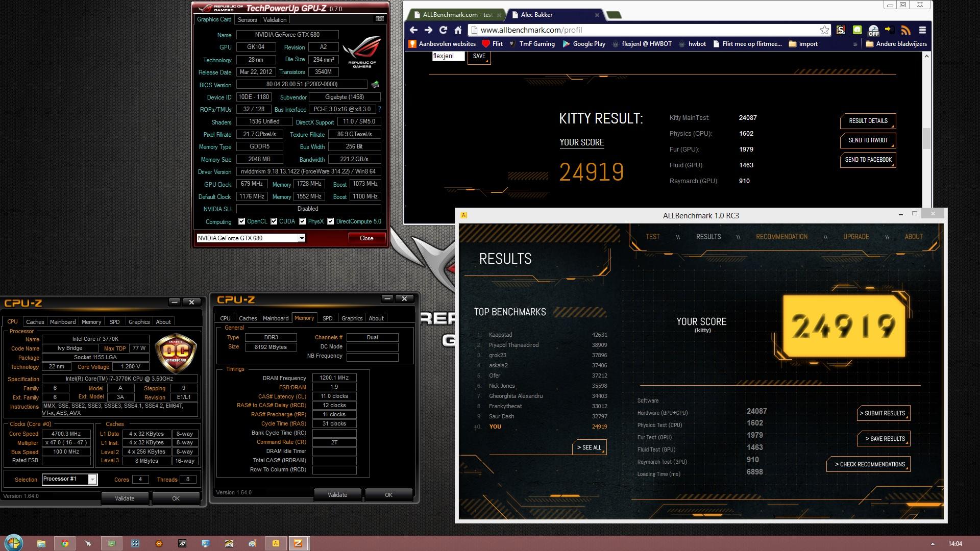980x551 pixels.
Task: Click Validate in the CPU-Z Memory window
Action: click(337, 495)
